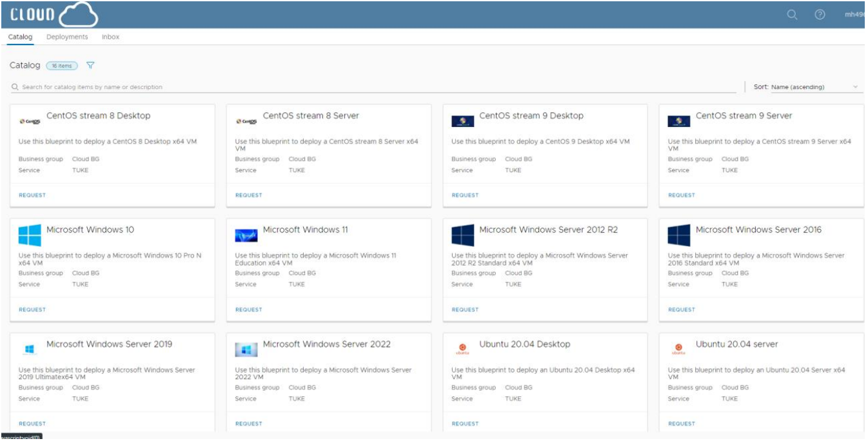This screenshot has height=441, width=868.
Task: Request Microsoft Windows Server 2022
Action: click(x=249, y=424)
